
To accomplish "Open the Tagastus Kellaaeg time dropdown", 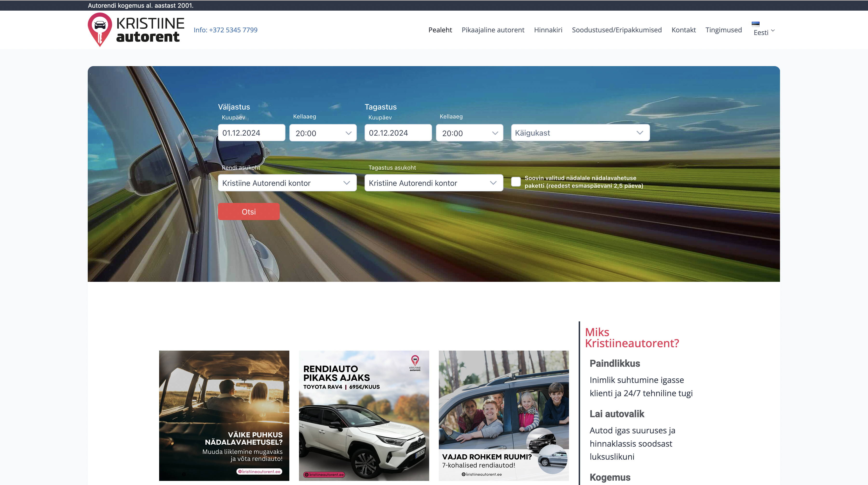I will pyautogui.click(x=469, y=133).
